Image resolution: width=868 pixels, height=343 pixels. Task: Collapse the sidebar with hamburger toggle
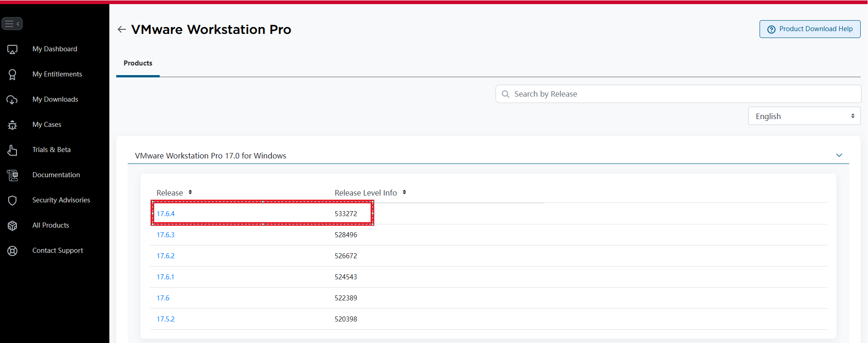coord(12,24)
